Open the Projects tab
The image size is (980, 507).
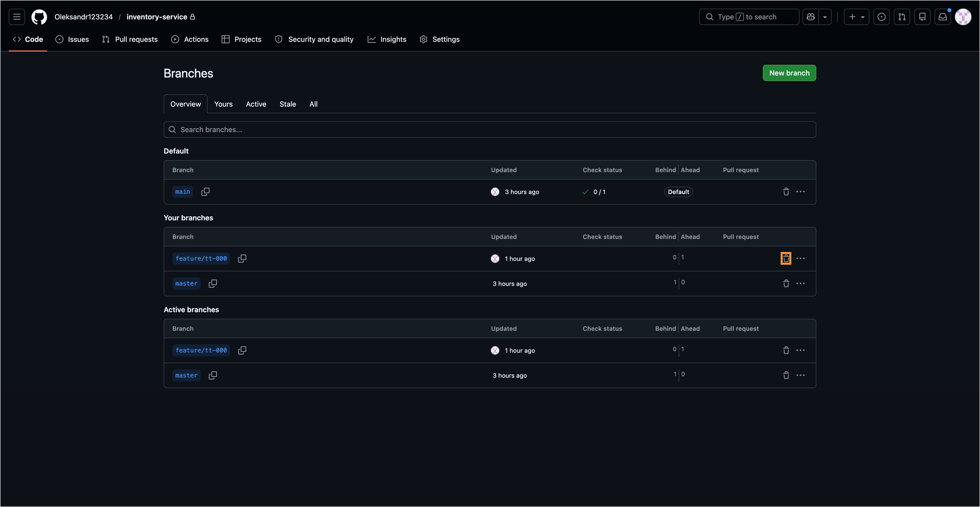(242, 39)
